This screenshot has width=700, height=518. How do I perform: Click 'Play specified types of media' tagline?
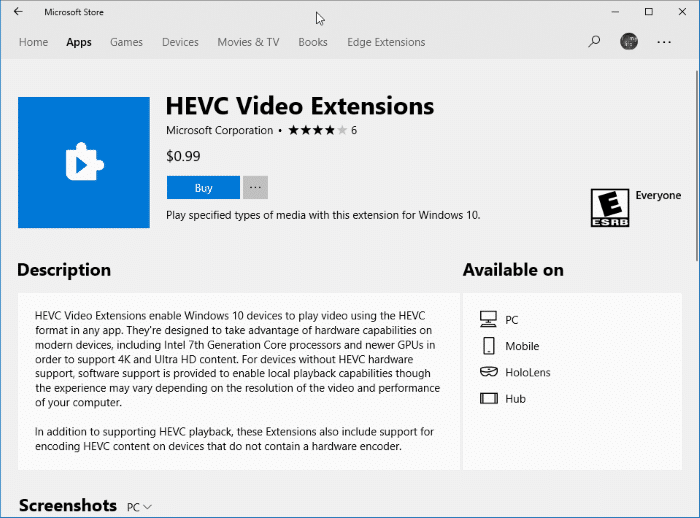pos(323,215)
